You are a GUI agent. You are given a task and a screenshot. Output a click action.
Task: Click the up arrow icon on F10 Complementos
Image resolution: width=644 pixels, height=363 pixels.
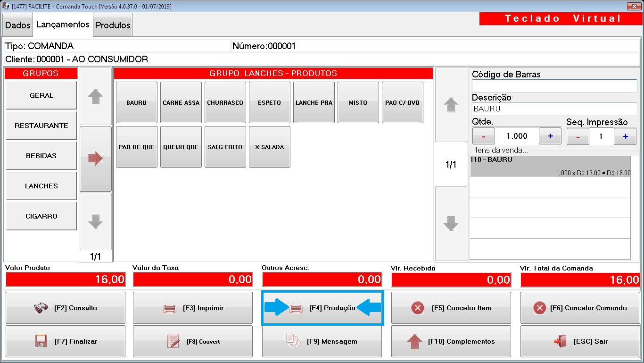pyautogui.click(x=414, y=341)
